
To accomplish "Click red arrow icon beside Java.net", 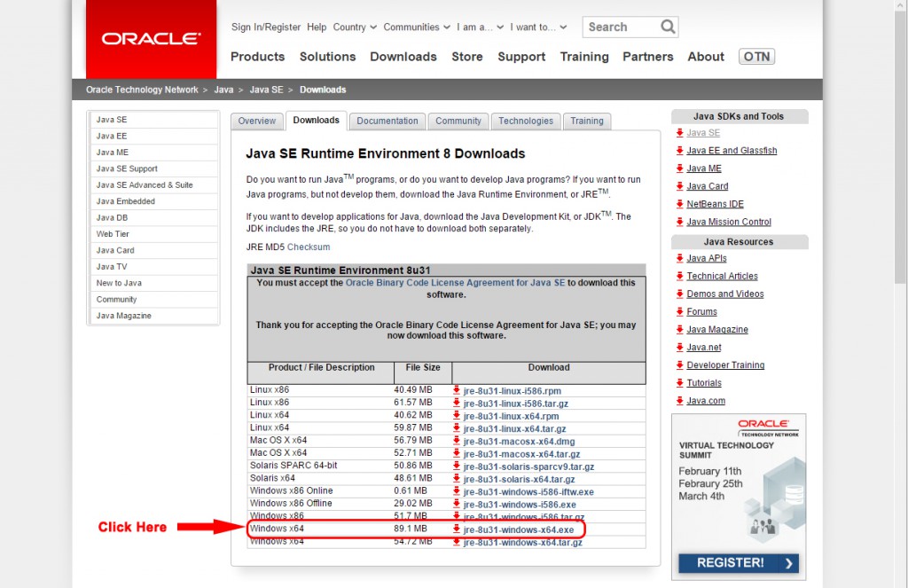I will point(680,348).
